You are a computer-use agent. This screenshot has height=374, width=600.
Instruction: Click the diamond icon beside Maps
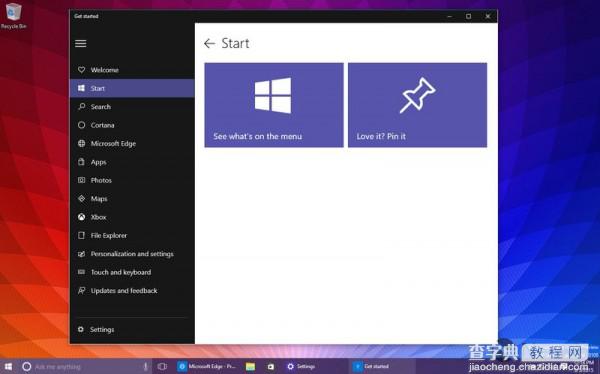81,198
